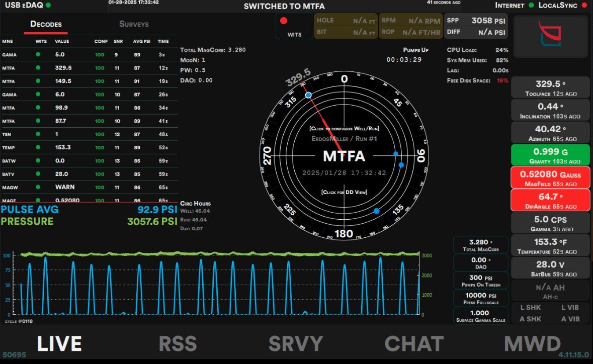The width and height of the screenshot is (593, 364).
Task: Open the green Gravity 0.999 G tile
Action: tap(550, 155)
